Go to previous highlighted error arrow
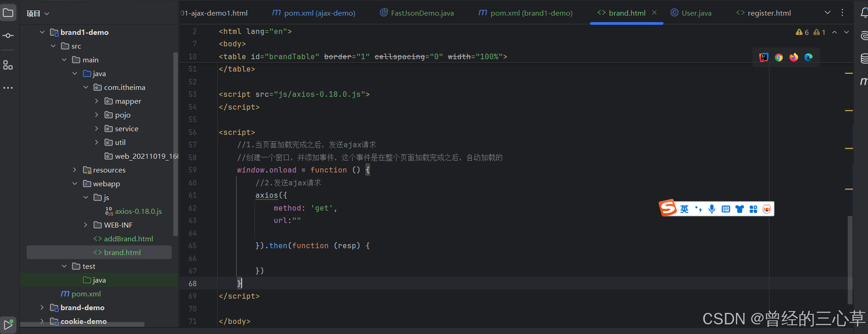This screenshot has height=334, width=868. tap(835, 32)
